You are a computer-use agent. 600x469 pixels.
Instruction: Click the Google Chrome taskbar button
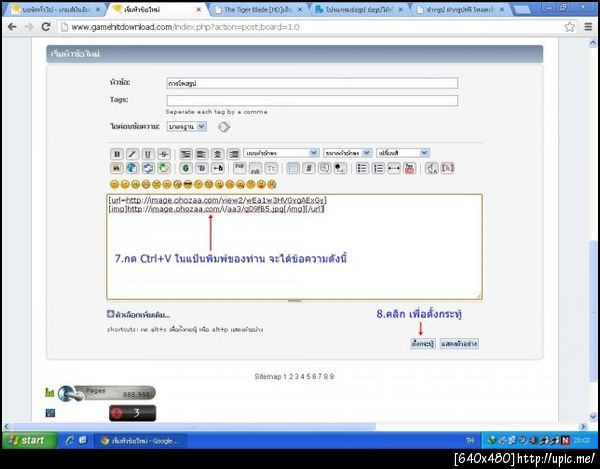[x=140, y=441]
